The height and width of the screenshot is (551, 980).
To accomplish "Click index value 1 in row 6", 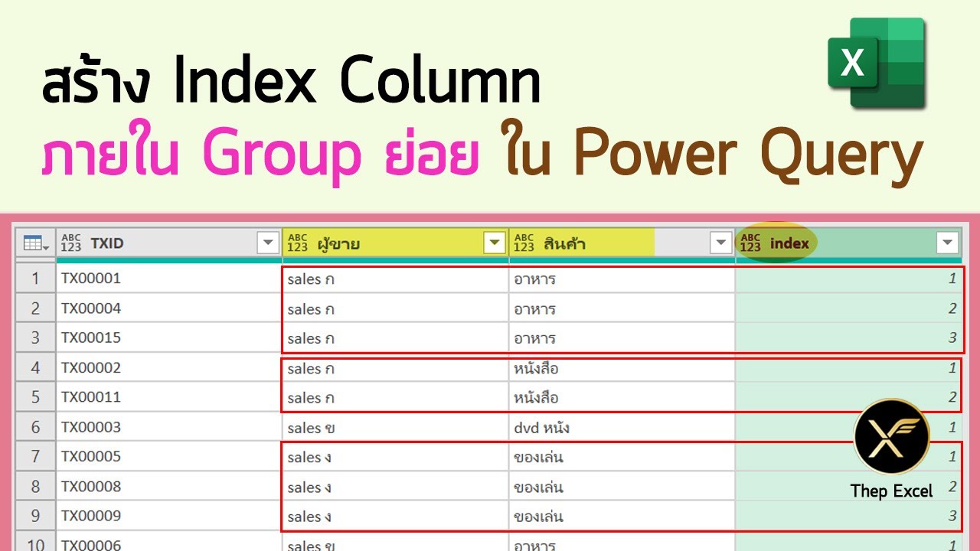I will 848,427.
